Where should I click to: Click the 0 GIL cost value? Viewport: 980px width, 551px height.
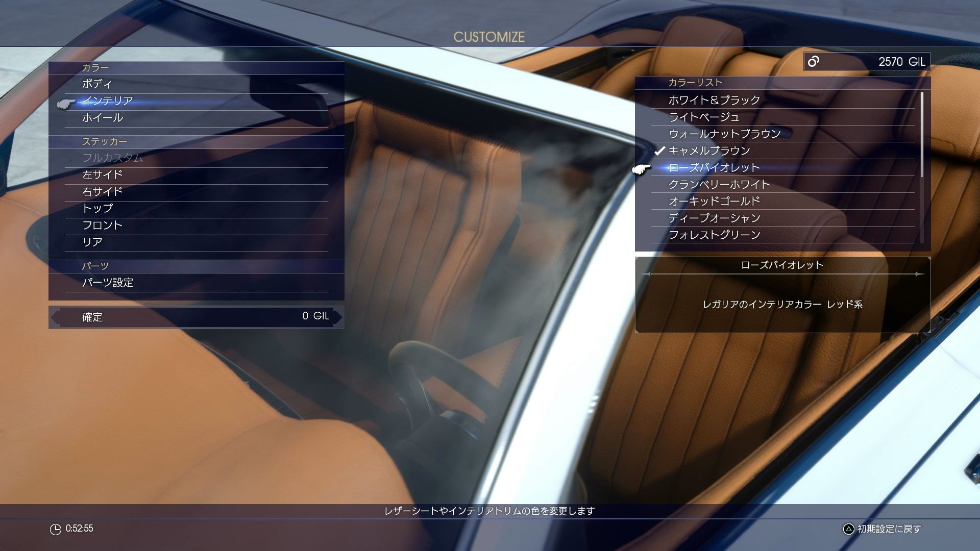pyautogui.click(x=316, y=316)
